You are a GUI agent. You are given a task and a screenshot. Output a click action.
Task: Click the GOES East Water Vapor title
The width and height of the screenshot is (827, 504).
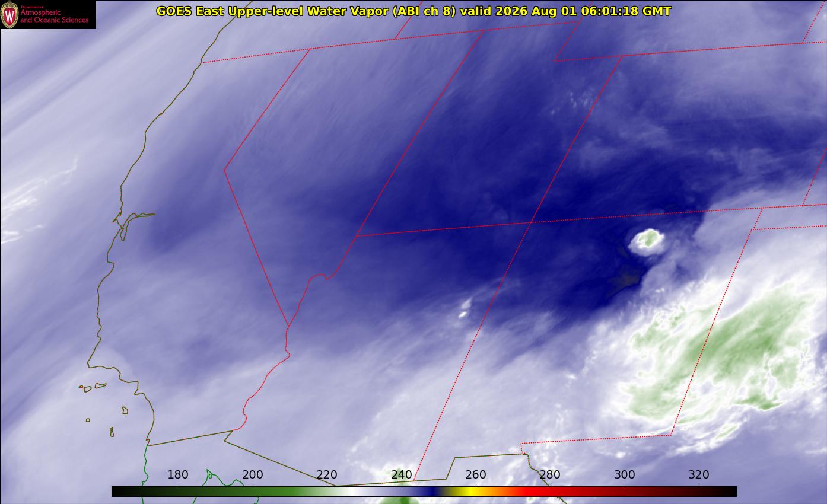(413, 11)
